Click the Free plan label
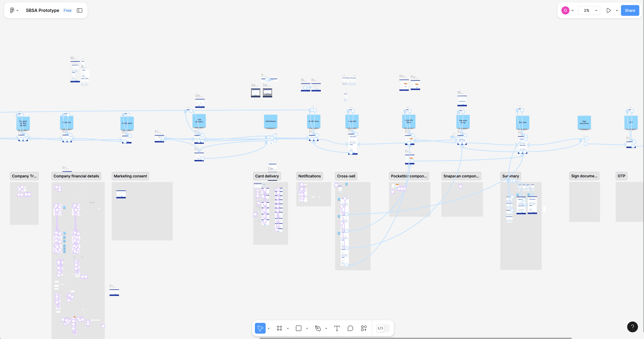 click(67, 10)
